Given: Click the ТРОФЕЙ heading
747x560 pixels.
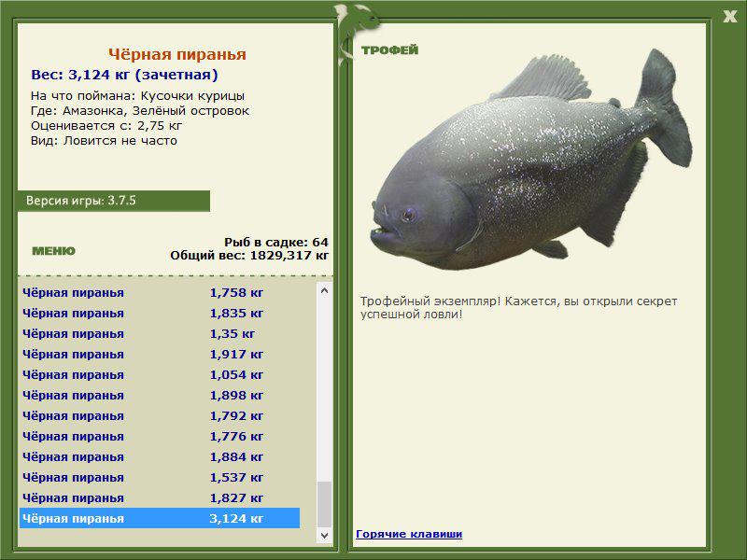Looking at the screenshot, I should [389, 50].
